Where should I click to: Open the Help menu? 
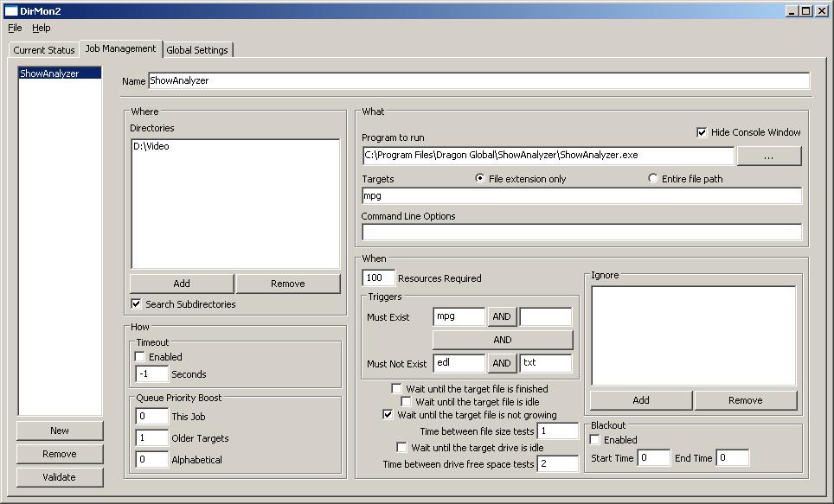pyautogui.click(x=42, y=28)
